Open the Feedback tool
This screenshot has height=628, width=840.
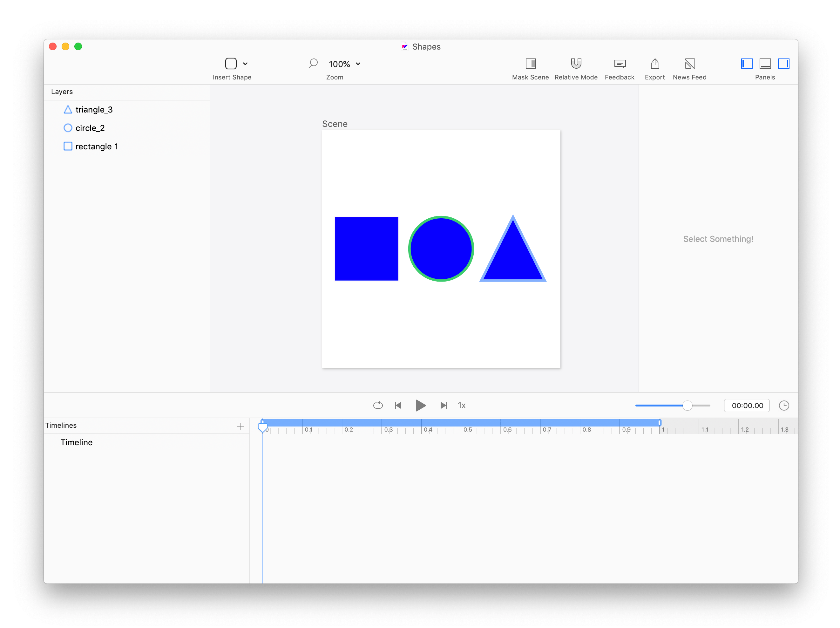click(620, 64)
